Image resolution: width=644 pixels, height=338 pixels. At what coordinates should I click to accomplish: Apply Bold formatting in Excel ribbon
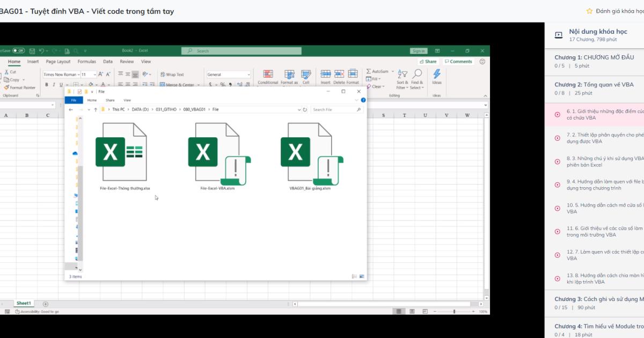click(x=47, y=85)
